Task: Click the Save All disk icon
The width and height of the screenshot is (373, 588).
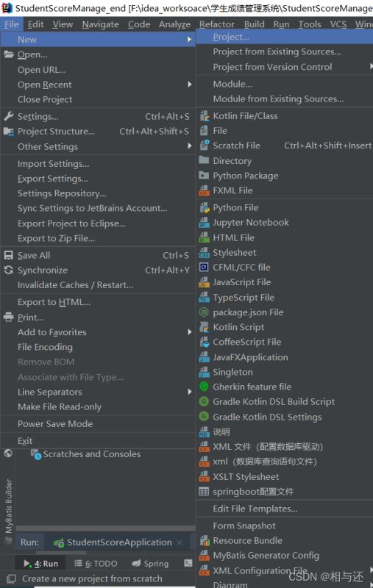Action: click(8, 255)
